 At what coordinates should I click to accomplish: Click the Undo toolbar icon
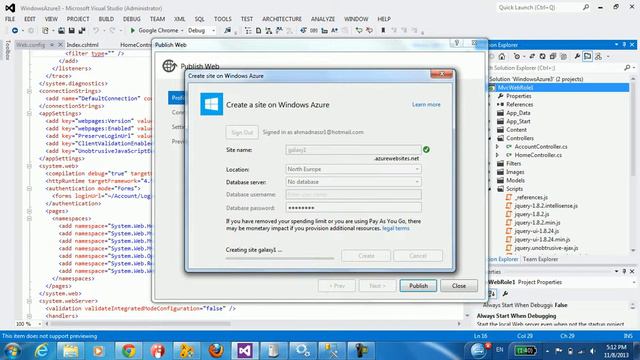click(x=96, y=31)
